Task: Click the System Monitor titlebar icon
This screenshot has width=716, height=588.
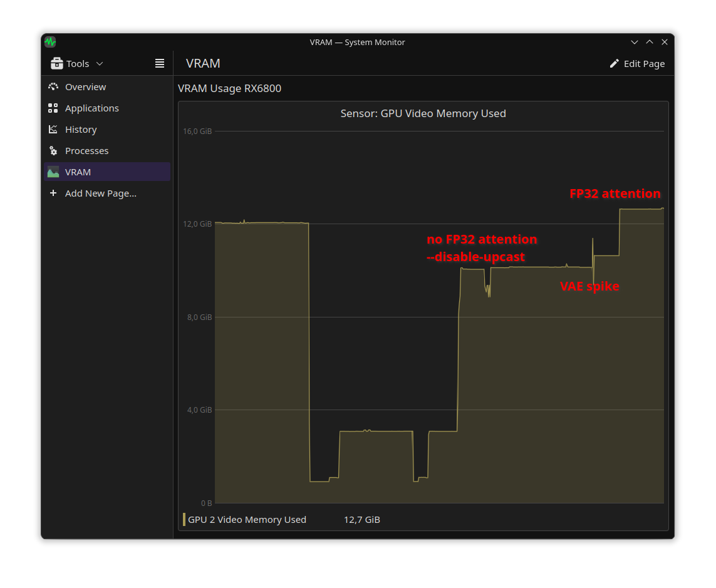Action: click(49, 41)
